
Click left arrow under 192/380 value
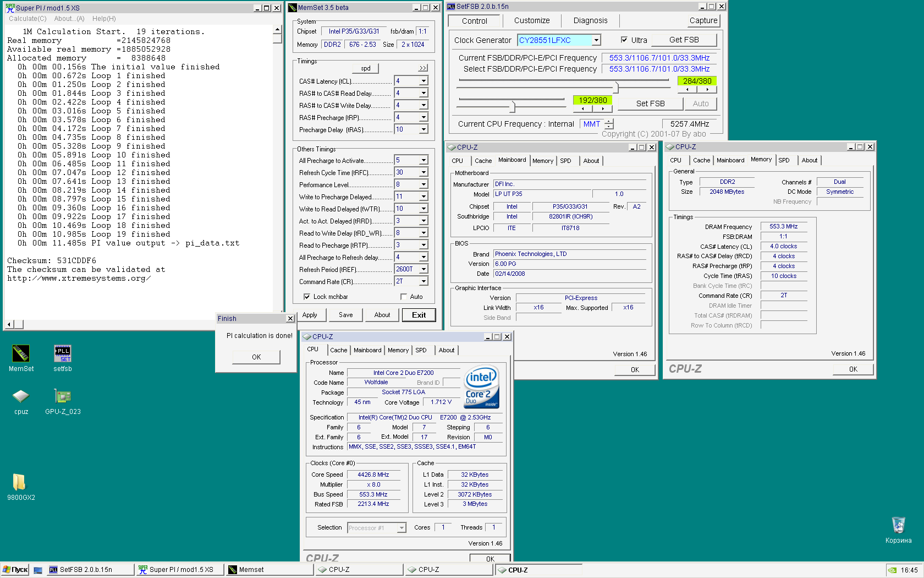pyautogui.click(x=582, y=108)
